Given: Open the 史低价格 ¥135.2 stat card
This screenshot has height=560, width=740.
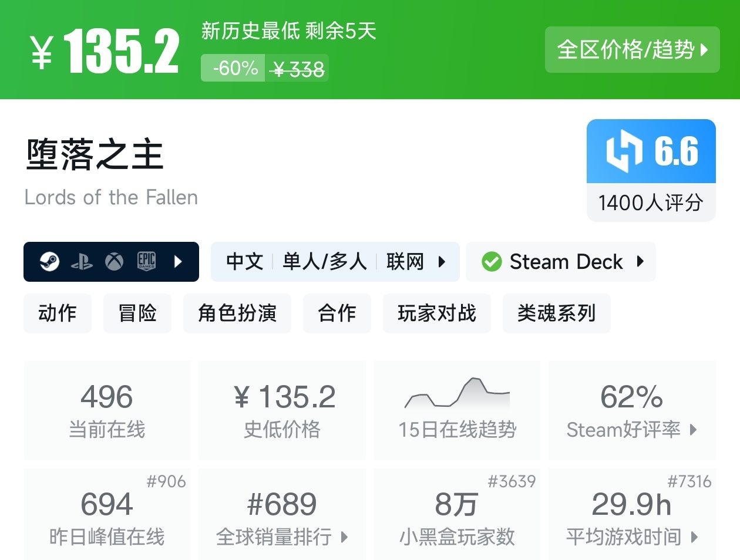Looking at the screenshot, I should [x=282, y=410].
